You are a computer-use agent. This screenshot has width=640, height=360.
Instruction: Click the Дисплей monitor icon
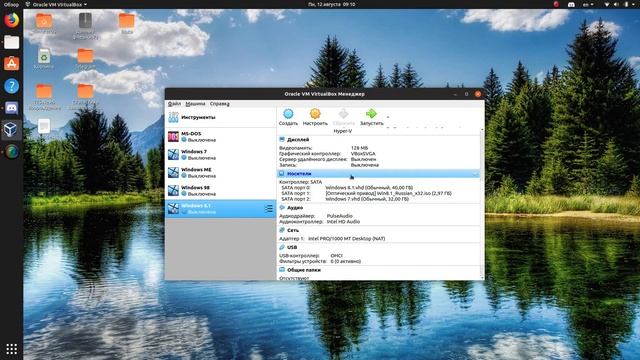[x=282, y=139]
